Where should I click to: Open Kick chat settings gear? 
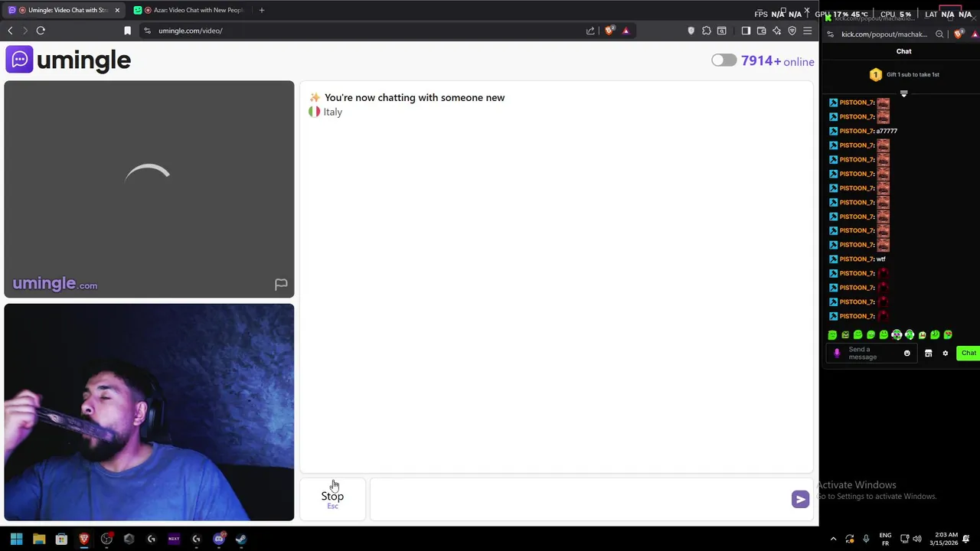point(945,354)
